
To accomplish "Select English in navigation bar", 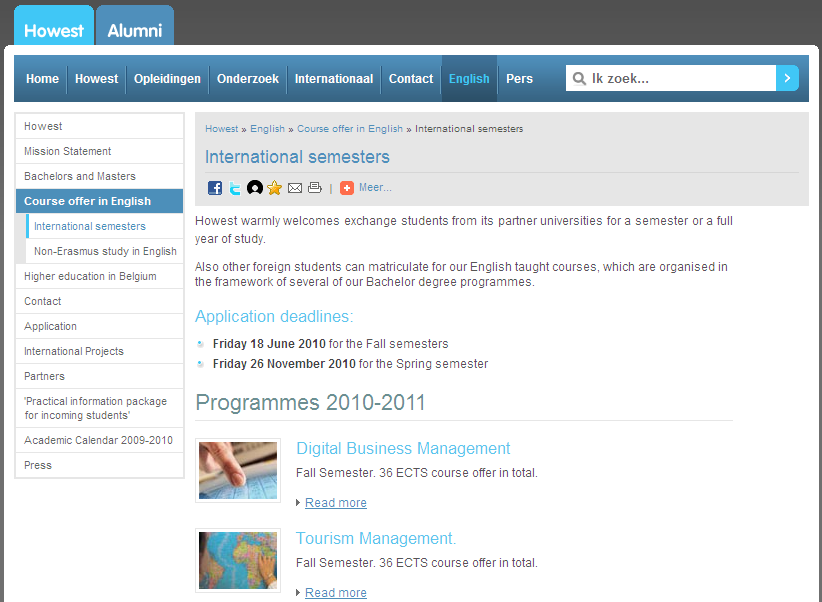I will pos(469,79).
